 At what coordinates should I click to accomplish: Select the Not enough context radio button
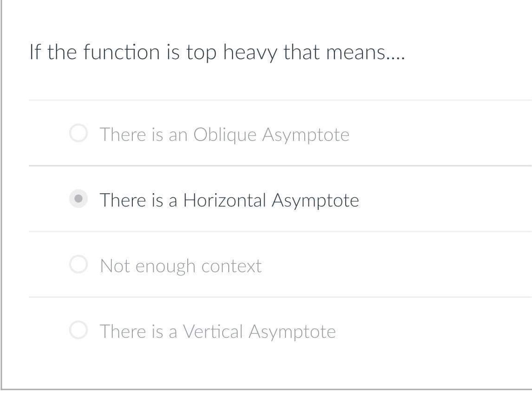[x=78, y=265]
